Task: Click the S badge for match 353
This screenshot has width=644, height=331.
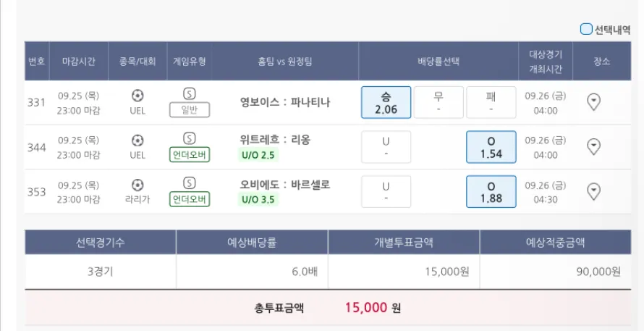Action: tap(190, 183)
